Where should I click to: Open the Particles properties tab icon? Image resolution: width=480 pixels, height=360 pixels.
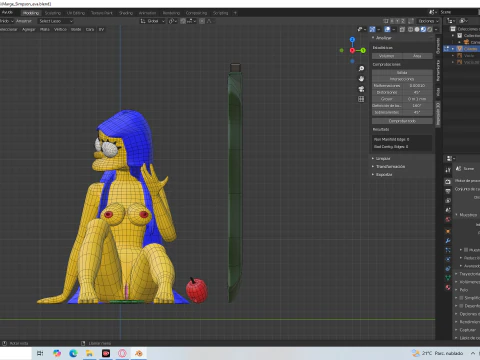point(448,250)
